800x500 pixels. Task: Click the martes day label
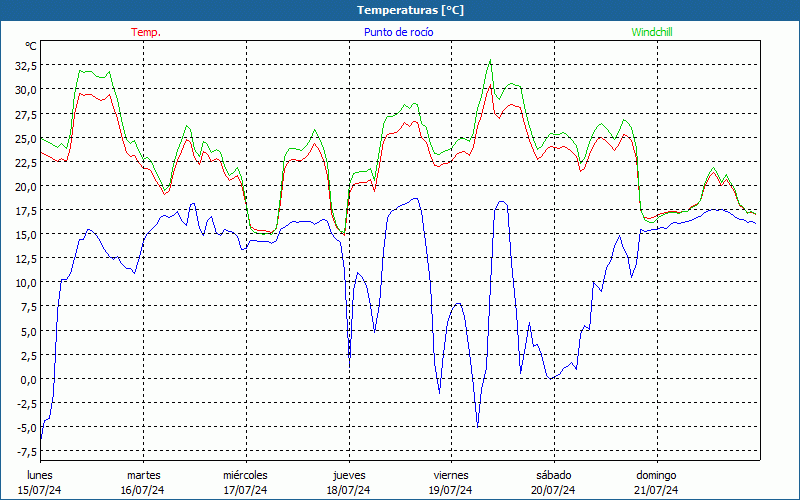(x=144, y=475)
